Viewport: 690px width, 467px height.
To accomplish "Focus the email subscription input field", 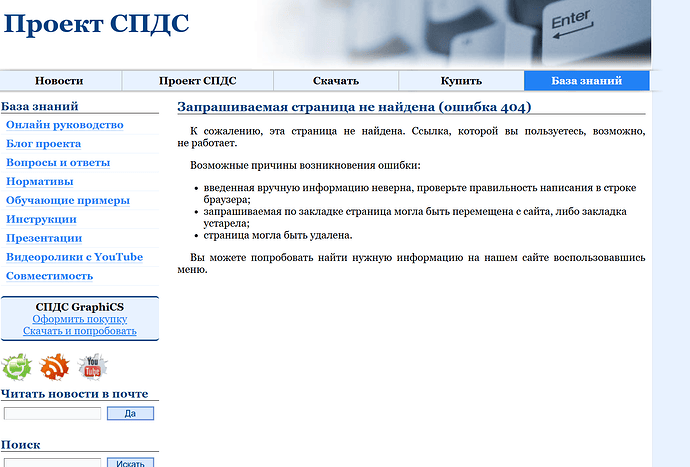I will click(x=52, y=413).
